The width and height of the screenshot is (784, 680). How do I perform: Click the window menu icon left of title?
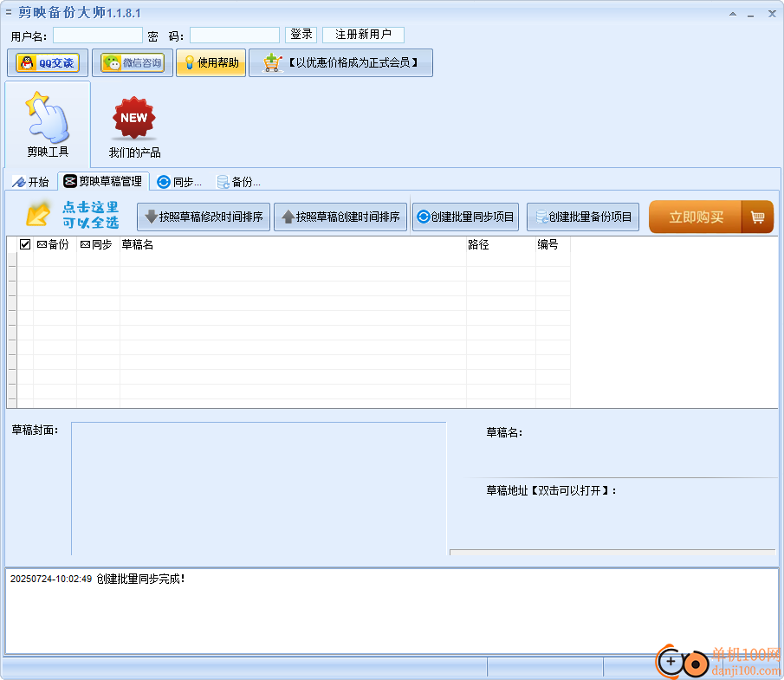coord(8,12)
